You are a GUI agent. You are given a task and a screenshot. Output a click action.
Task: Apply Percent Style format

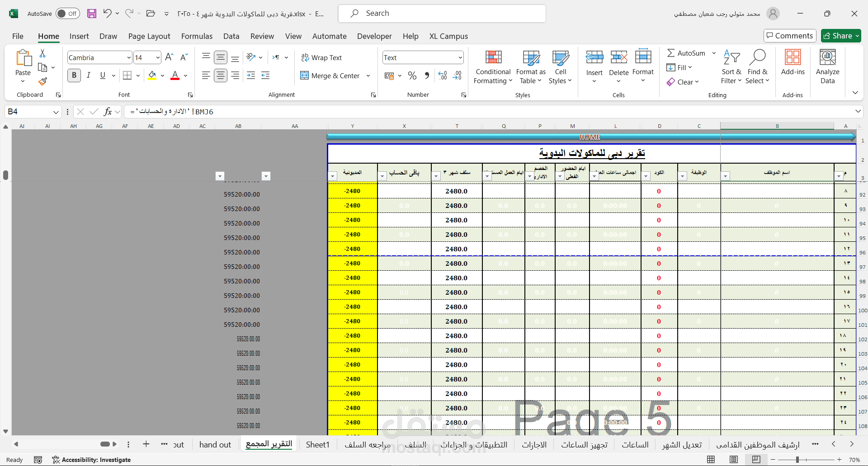(412, 75)
